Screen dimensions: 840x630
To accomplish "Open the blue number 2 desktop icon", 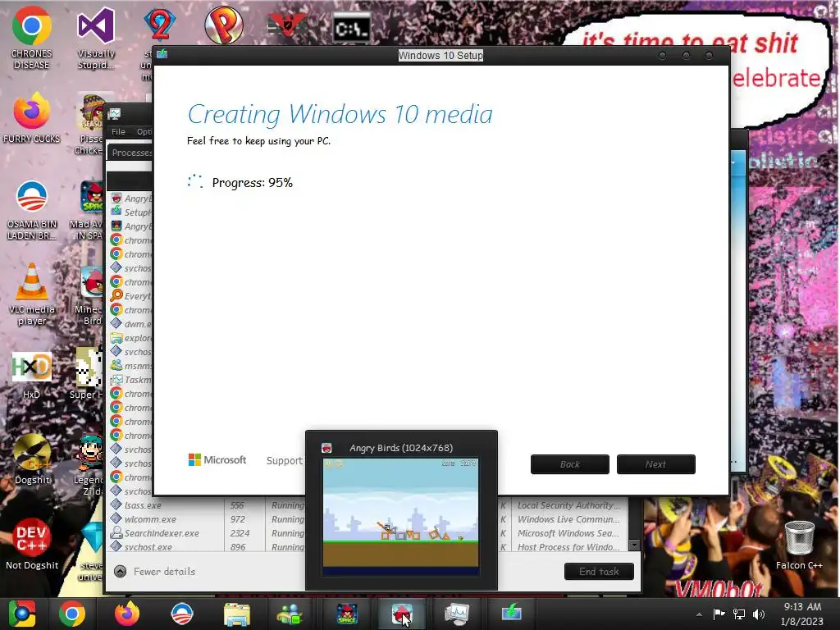I will pyautogui.click(x=160, y=25).
